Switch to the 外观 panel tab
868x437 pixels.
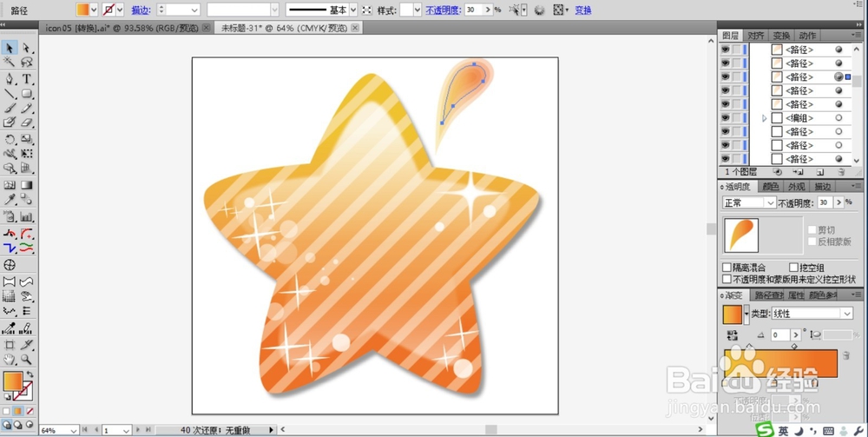click(797, 187)
